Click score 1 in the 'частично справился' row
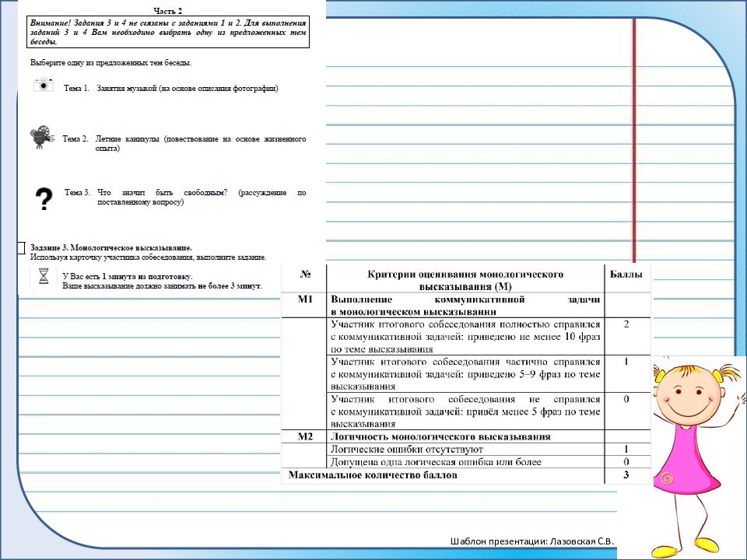The height and width of the screenshot is (560, 747). tap(626, 362)
